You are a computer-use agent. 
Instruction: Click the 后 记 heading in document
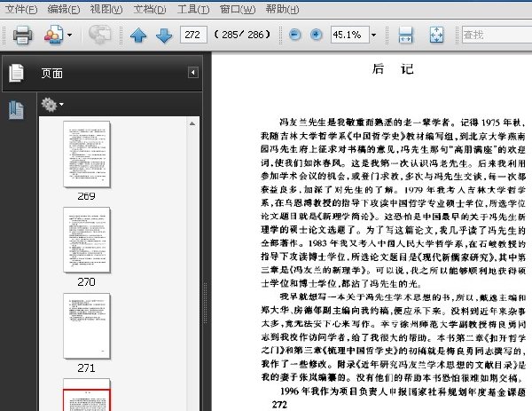[393, 69]
